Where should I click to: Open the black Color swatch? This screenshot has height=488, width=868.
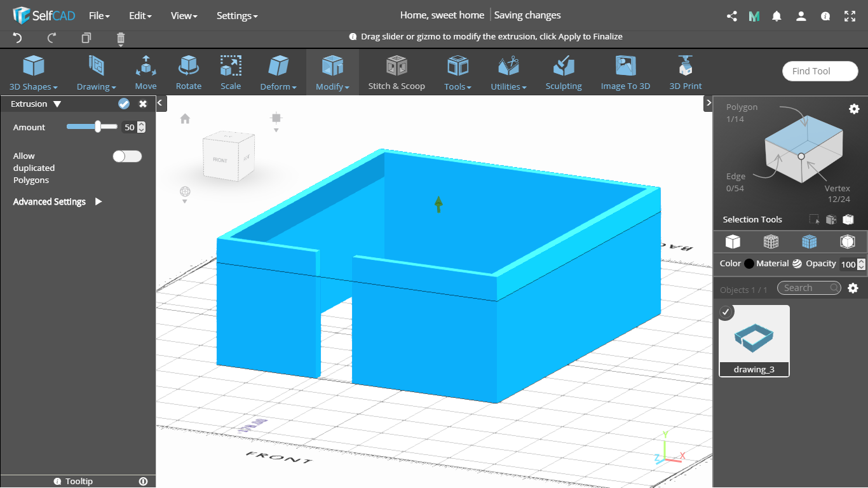[749, 264]
